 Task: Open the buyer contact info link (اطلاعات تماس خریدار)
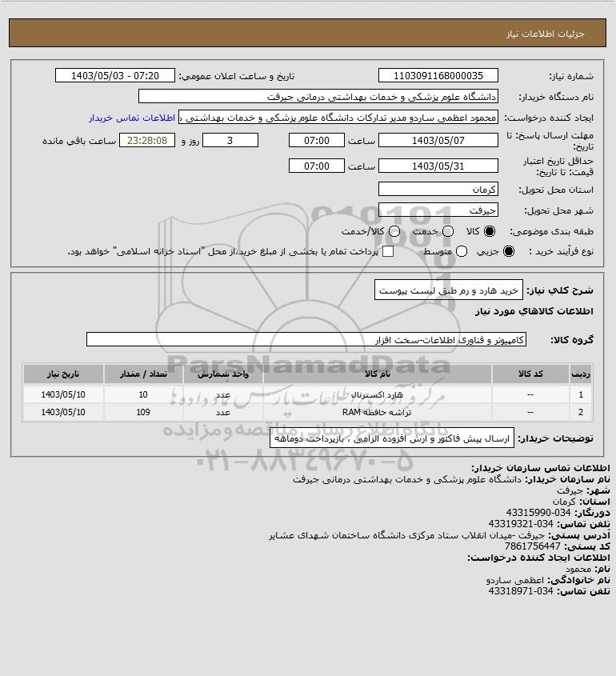132,118
